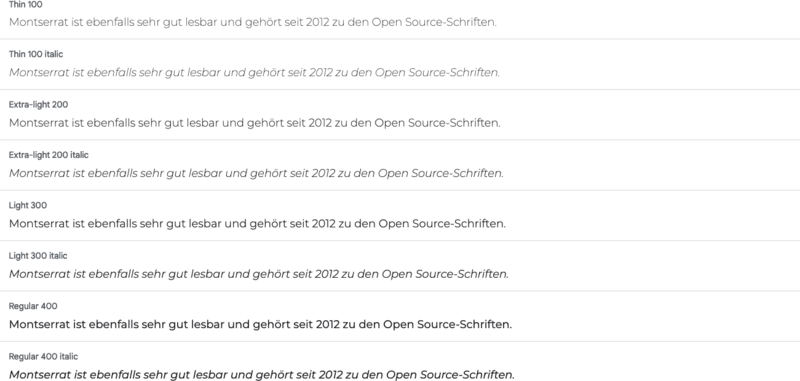800x381 pixels.
Task: Click 'Open Source-Schriften' in the Light 300 row
Action: (442, 224)
